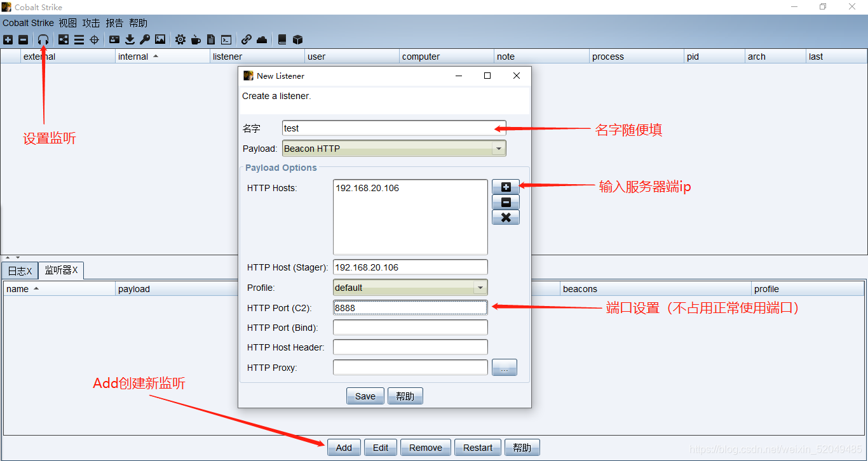Add an HTTP host with plus button
868x461 pixels.
pos(506,187)
